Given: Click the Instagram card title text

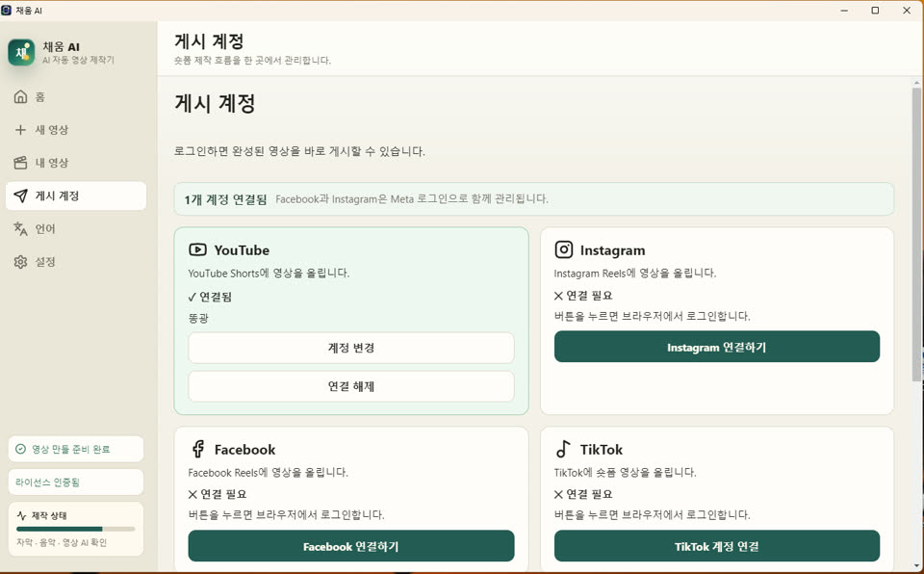Looking at the screenshot, I should (612, 250).
